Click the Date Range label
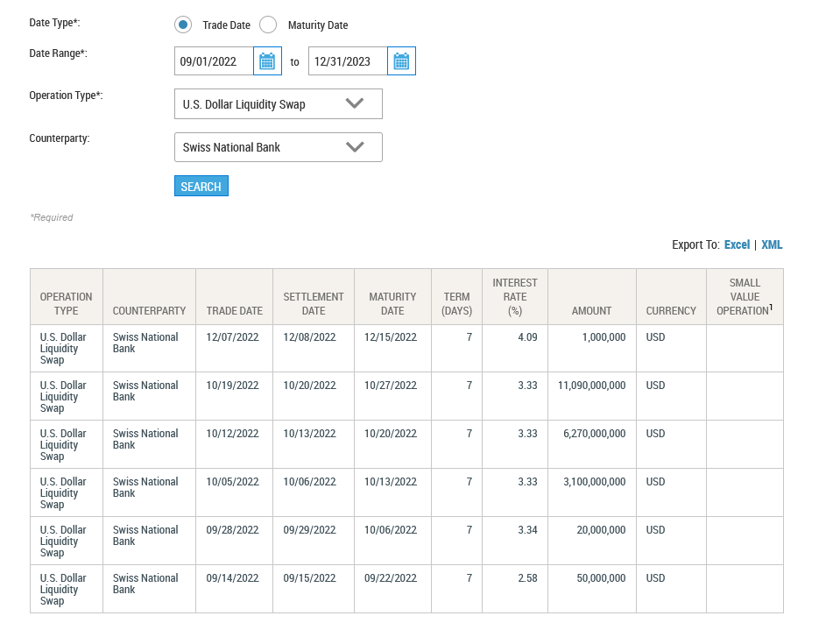This screenshot has width=840, height=630. (x=58, y=53)
